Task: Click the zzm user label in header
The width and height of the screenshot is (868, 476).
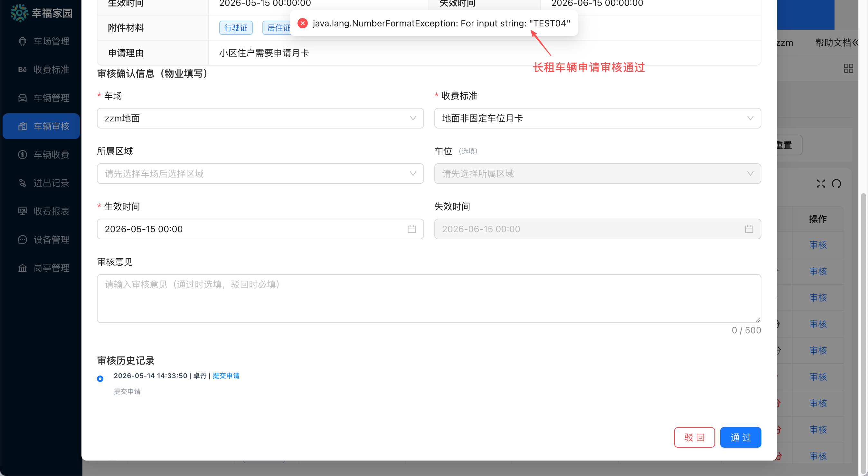Action: [785, 43]
